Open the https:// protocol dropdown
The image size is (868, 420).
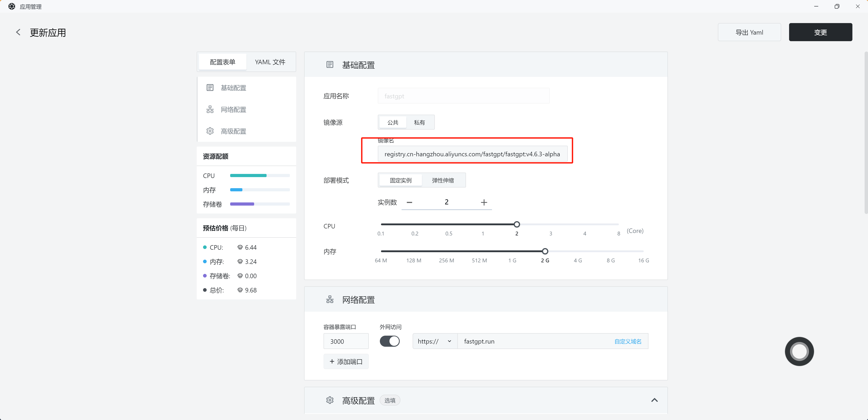click(434, 341)
